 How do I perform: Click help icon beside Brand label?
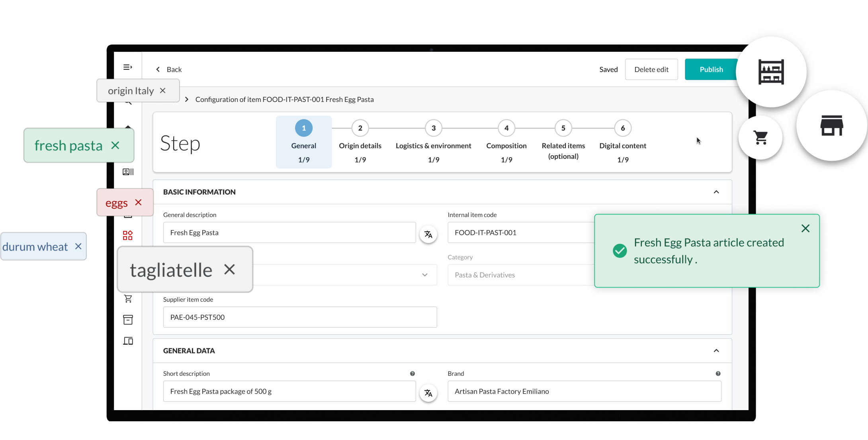(x=717, y=374)
